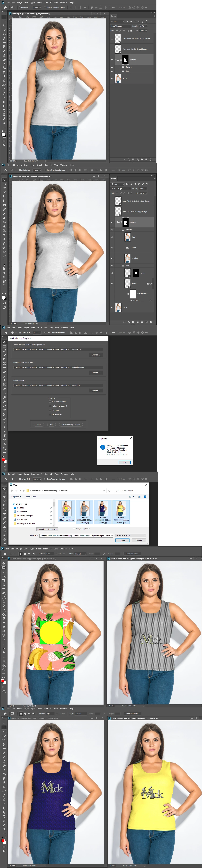This screenshot has width=202, height=868.
Task: Toggle the Displace filter eye icon
Action: pos(131,300)
